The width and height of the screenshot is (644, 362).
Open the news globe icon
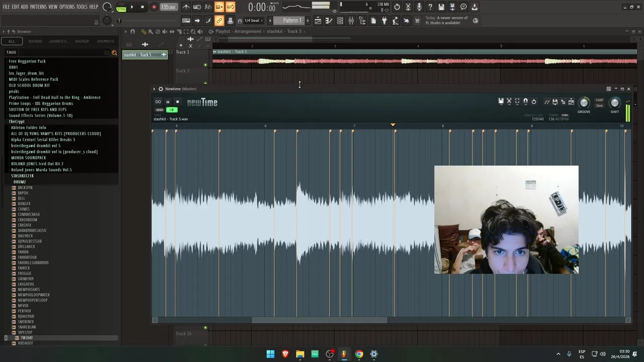coord(475,21)
